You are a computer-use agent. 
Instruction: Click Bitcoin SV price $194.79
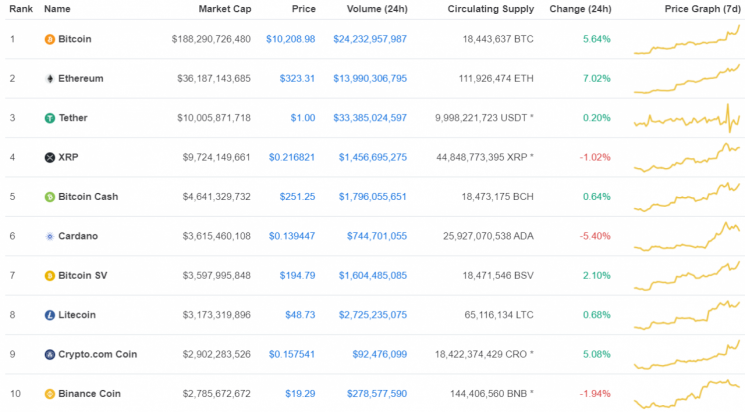pos(297,276)
